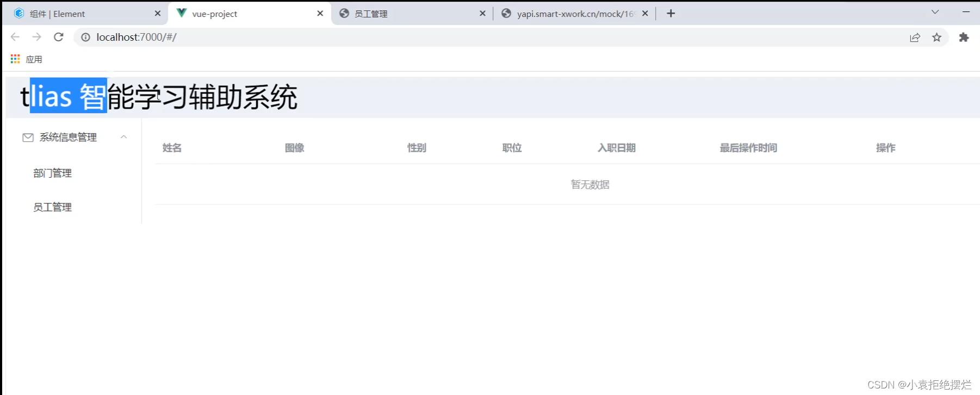Open 部门管理 in the sidebar
The width and height of the screenshot is (980, 395).
[53, 173]
